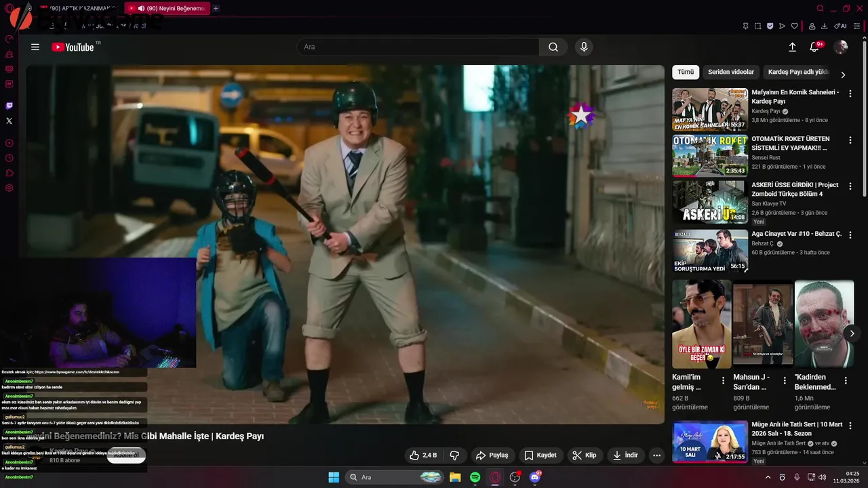
Task: Show hidden system tray icons chevron
Action: point(768,477)
